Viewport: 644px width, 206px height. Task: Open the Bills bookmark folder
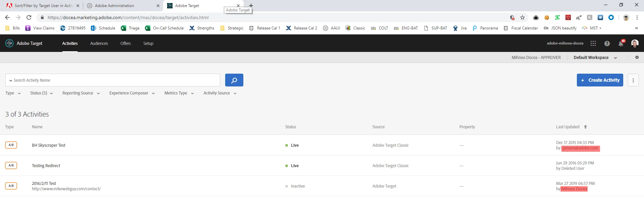[x=12, y=28]
